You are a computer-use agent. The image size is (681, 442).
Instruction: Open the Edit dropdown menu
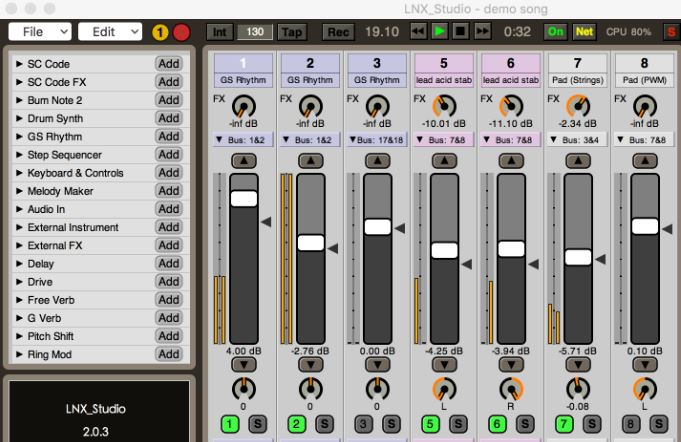tap(110, 32)
